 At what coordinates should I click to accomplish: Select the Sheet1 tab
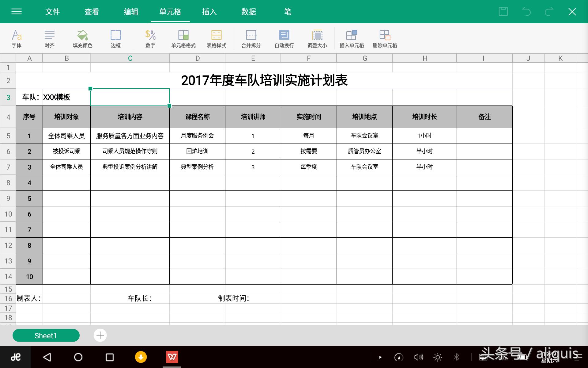pyautogui.click(x=46, y=335)
